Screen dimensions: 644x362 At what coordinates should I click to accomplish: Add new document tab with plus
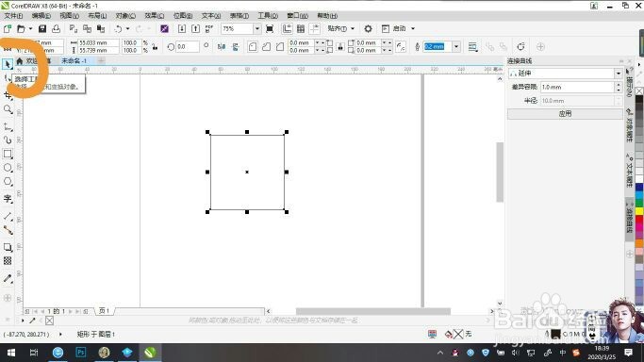[101, 60]
